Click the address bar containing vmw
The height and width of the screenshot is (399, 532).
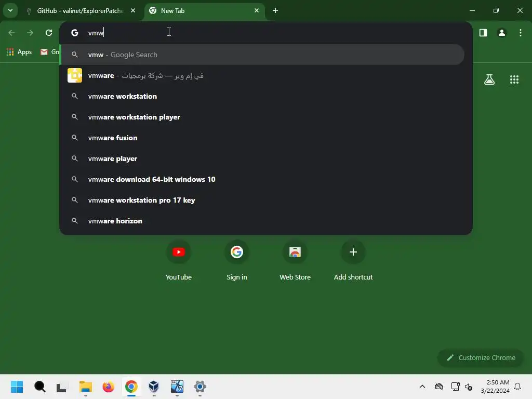(x=265, y=33)
